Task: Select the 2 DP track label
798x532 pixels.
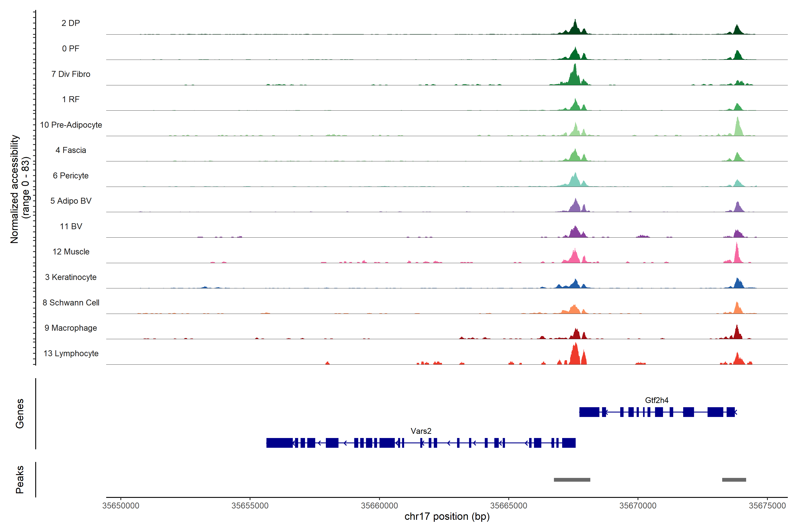Action: click(70, 23)
